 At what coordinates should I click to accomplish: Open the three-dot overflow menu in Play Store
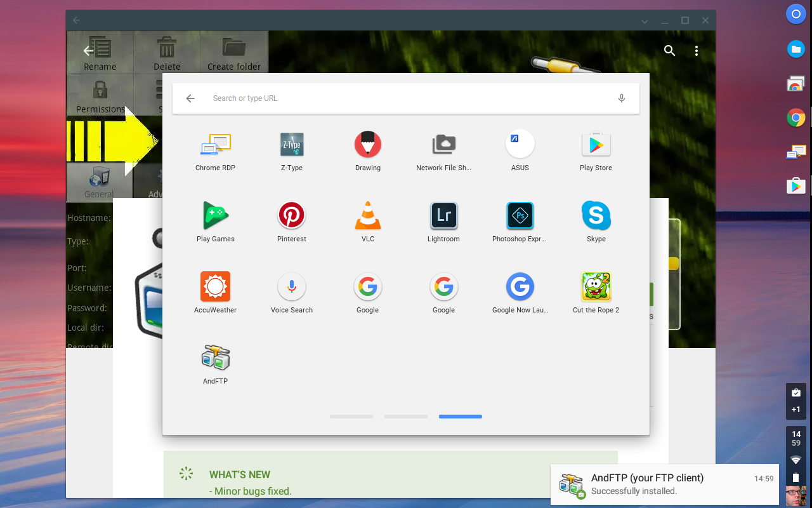[x=697, y=51]
